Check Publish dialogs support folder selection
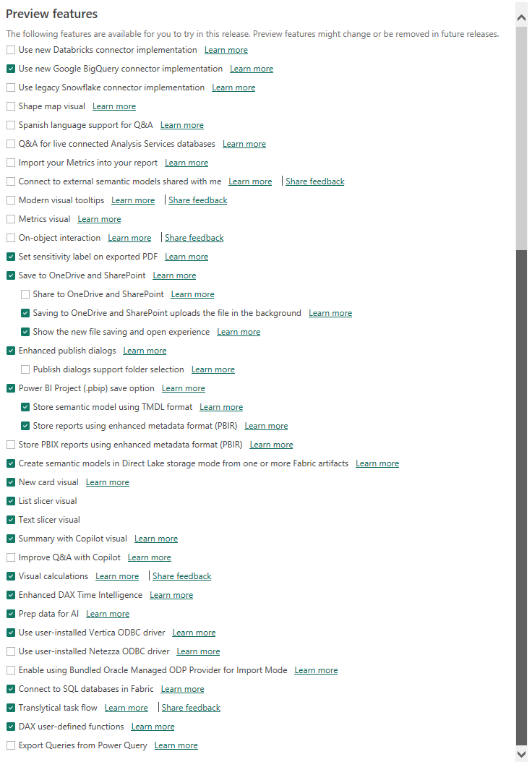This screenshot has height=762, width=532. [25, 370]
